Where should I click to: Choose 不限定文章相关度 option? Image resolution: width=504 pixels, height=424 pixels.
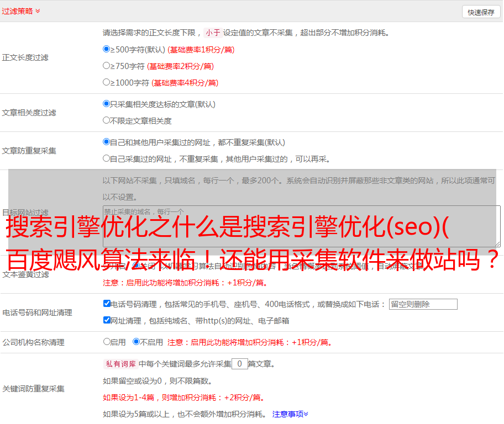point(106,120)
